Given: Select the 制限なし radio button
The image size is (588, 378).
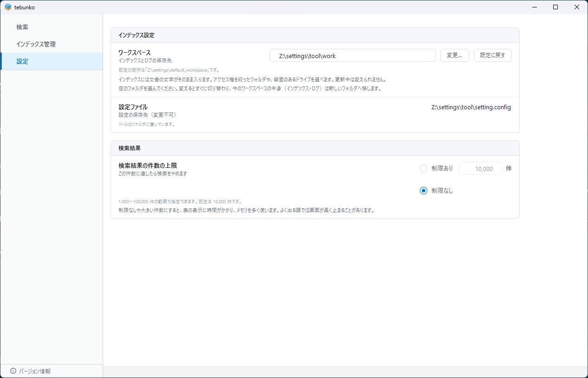Looking at the screenshot, I should [424, 191].
